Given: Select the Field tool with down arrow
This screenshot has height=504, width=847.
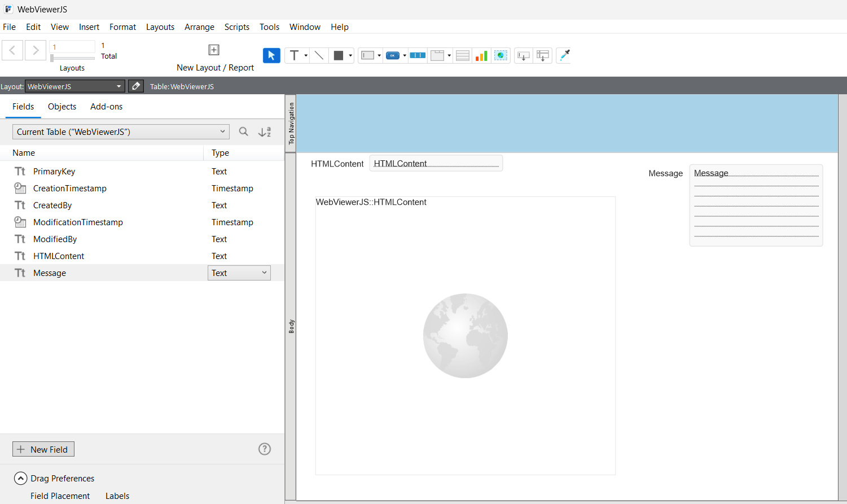Looking at the screenshot, I should 524,55.
